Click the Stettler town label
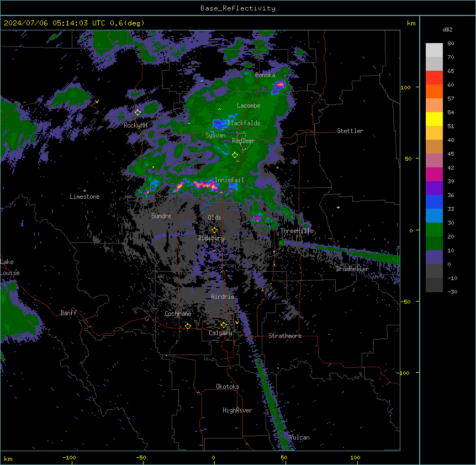Image resolution: width=476 pixels, height=465 pixels. [x=350, y=131]
